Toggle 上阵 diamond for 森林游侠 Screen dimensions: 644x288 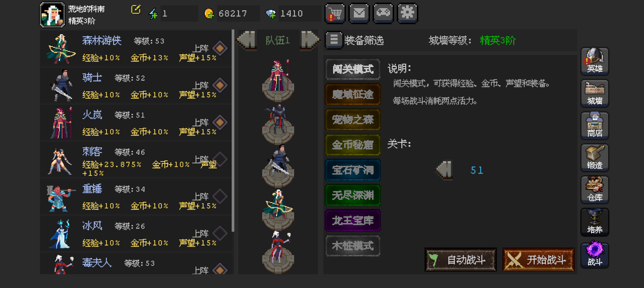pos(220,48)
